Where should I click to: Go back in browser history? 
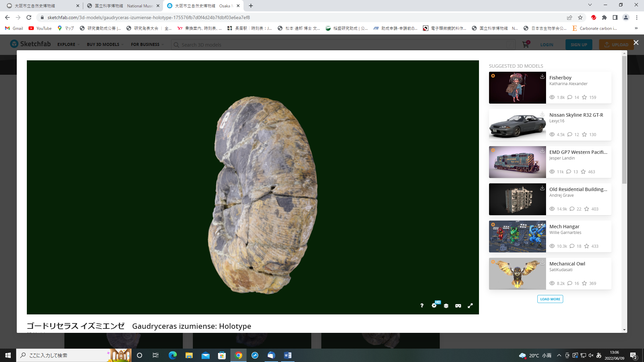(7, 17)
